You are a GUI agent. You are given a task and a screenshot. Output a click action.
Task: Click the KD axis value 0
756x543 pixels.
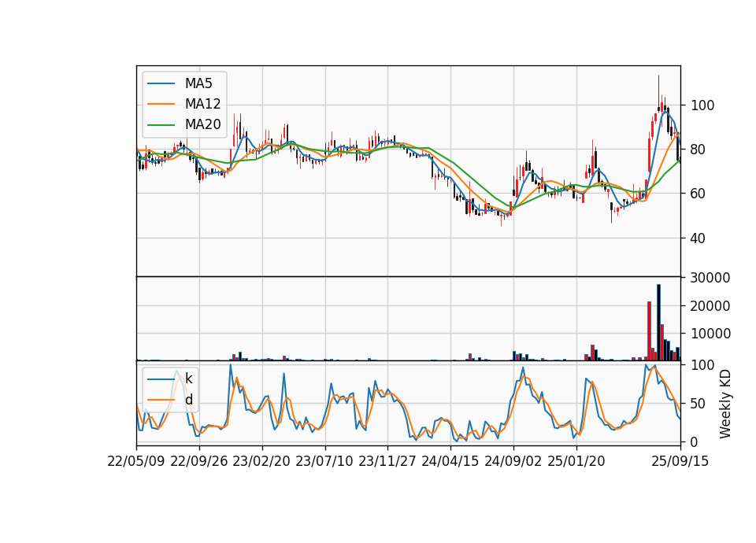click(x=695, y=441)
